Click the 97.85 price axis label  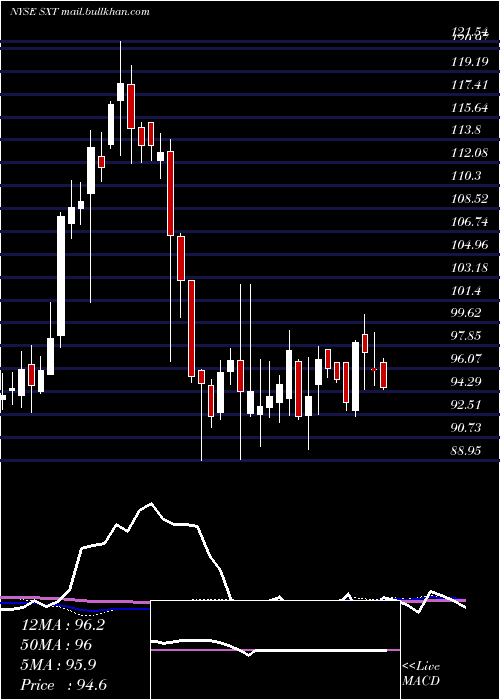tap(466, 336)
